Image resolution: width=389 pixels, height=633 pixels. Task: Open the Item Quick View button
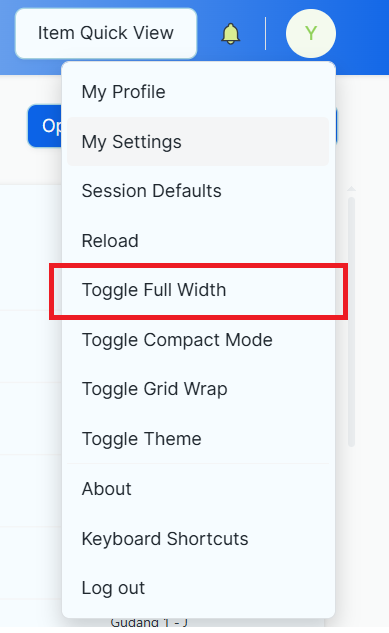click(x=106, y=34)
